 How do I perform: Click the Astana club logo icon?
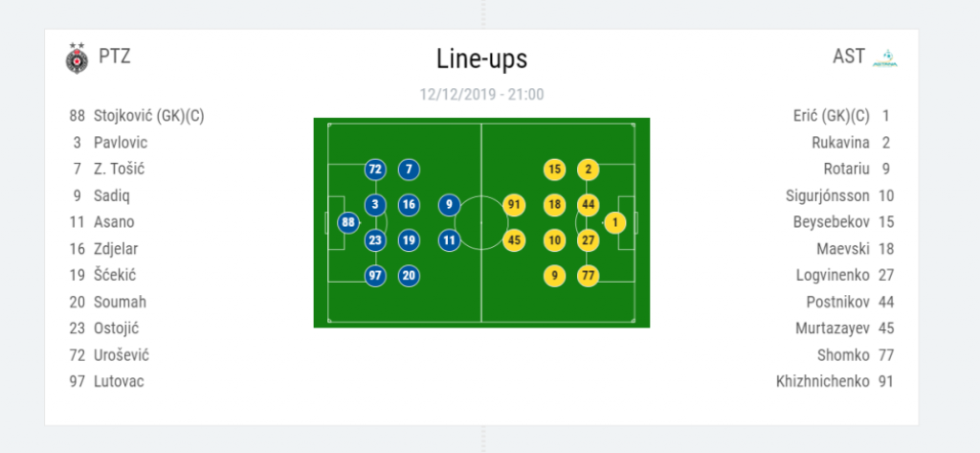(884, 57)
